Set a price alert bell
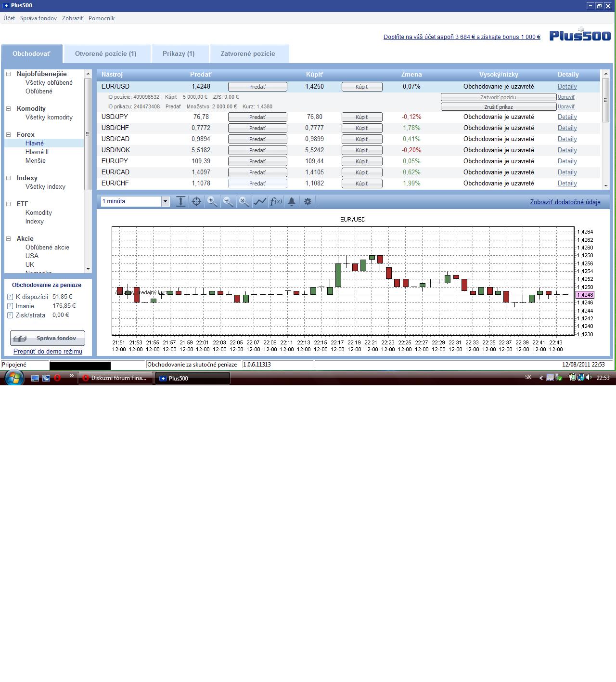 coord(292,202)
